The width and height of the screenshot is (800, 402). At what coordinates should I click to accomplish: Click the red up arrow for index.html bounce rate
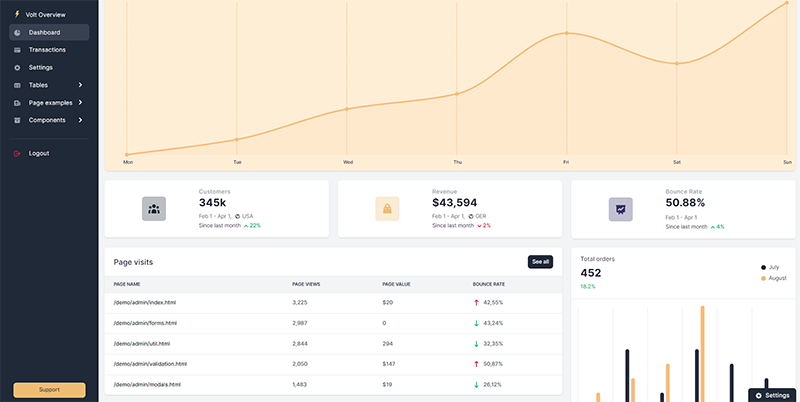[x=477, y=303]
